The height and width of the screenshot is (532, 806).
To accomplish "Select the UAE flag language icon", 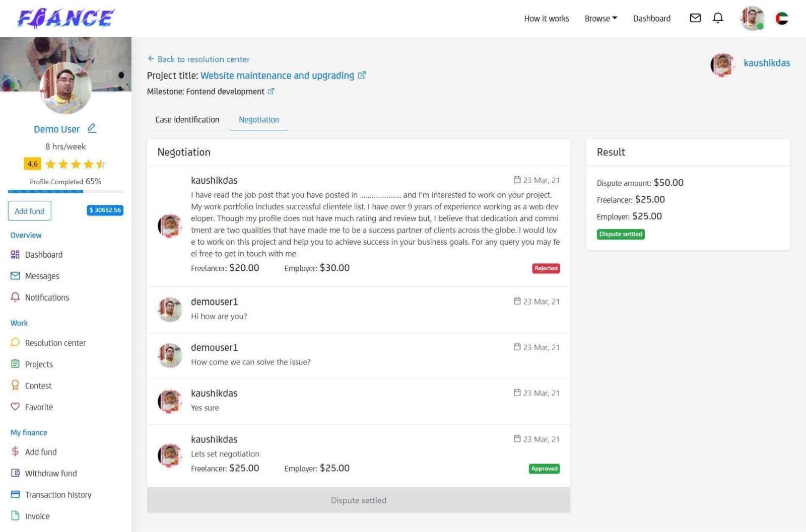I will tap(782, 19).
